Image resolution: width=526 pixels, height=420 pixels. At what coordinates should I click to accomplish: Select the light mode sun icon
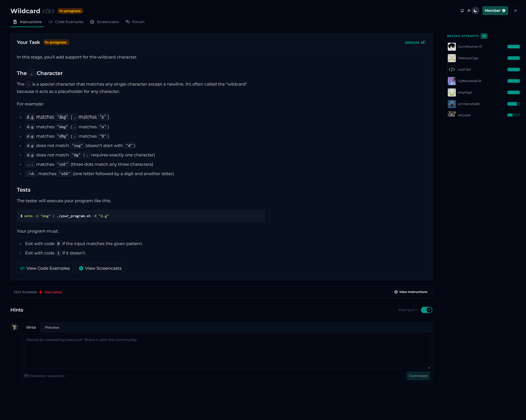coord(469,11)
